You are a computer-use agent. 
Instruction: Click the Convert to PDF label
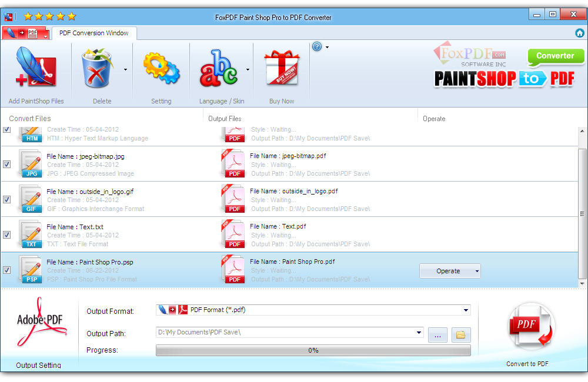(527, 364)
